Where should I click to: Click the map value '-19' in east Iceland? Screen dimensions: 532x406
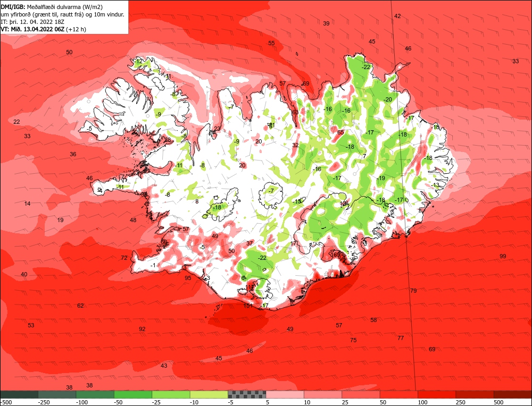click(381, 178)
